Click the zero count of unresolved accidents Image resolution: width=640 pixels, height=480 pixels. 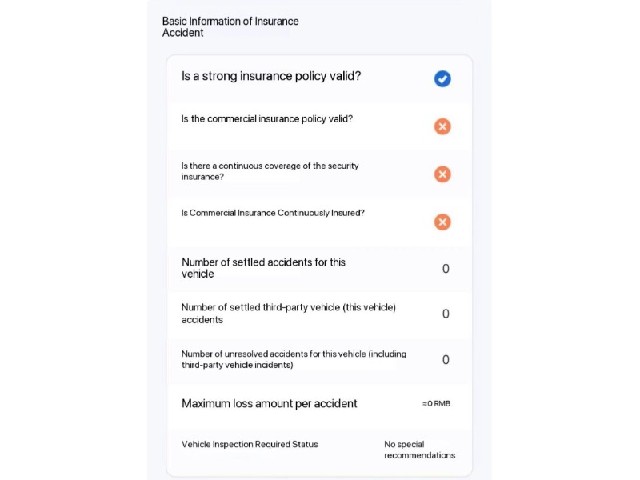tap(446, 359)
